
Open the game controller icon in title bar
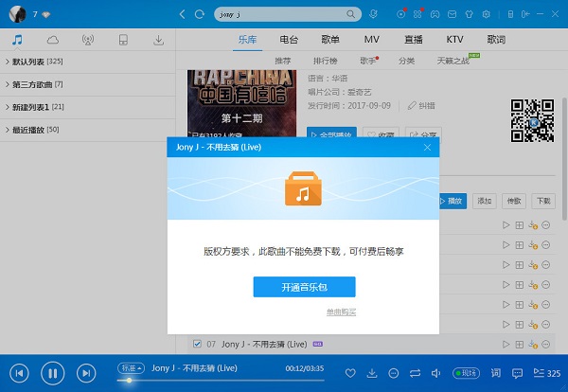pos(435,14)
